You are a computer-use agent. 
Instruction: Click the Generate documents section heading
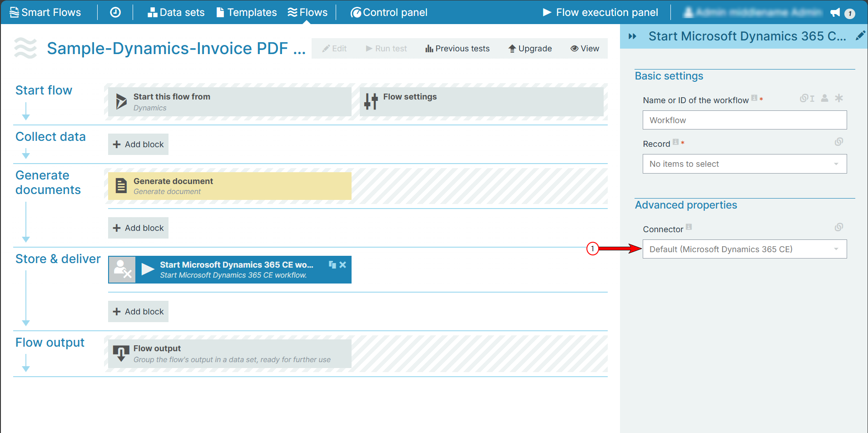[x=48, y=182]
